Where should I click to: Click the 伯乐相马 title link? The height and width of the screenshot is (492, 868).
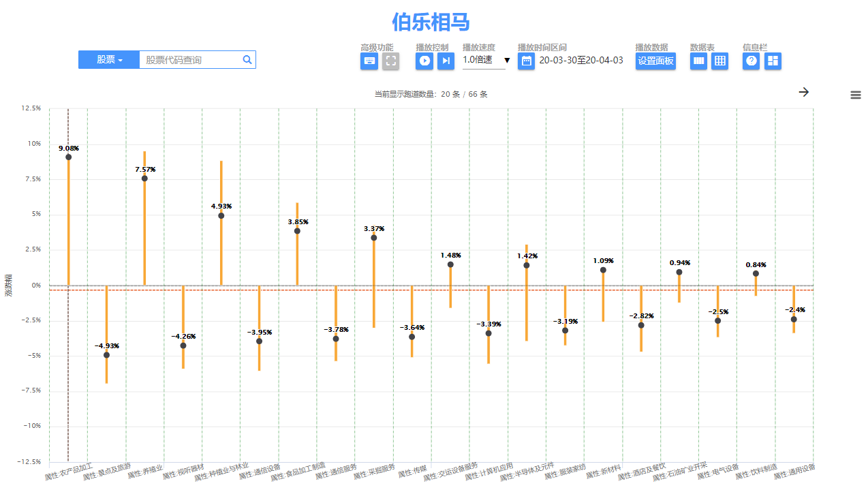tap(431, 22)
